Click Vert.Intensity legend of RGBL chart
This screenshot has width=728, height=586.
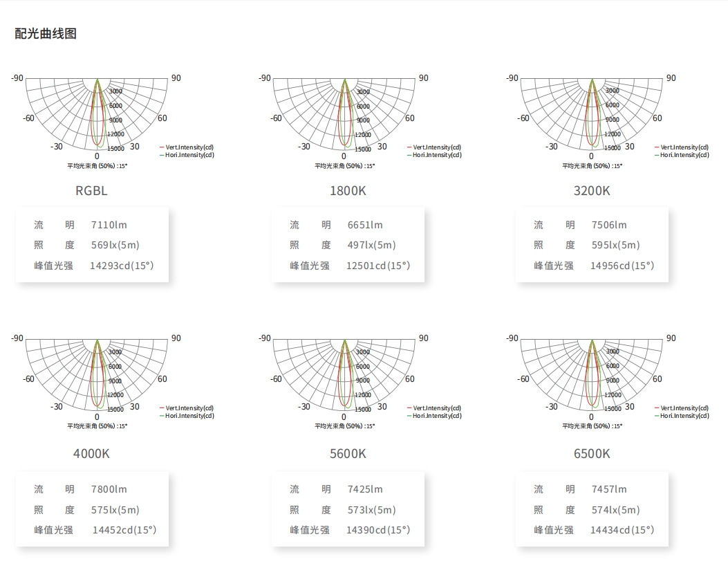[187, 147]
